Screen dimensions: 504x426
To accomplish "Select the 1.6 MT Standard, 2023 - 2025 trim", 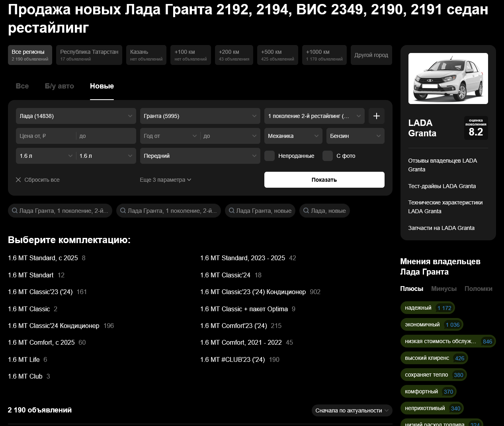I will pyautogui.click(x=242, y=258).
